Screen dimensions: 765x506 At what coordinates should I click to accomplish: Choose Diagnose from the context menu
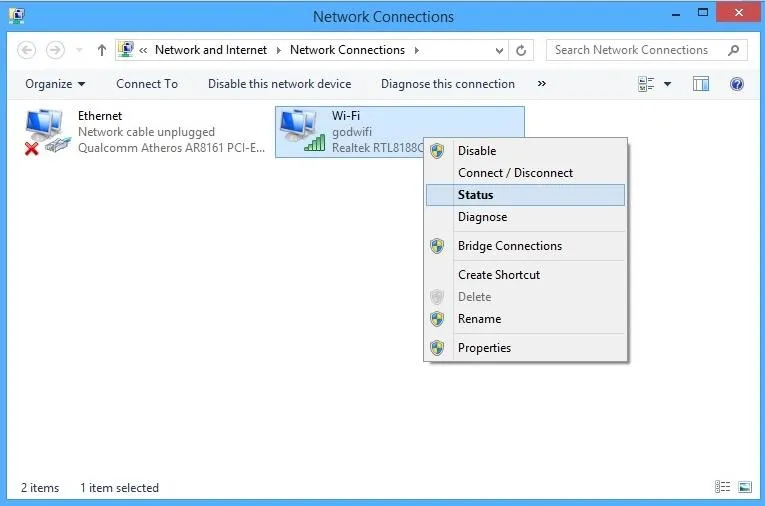525,217
